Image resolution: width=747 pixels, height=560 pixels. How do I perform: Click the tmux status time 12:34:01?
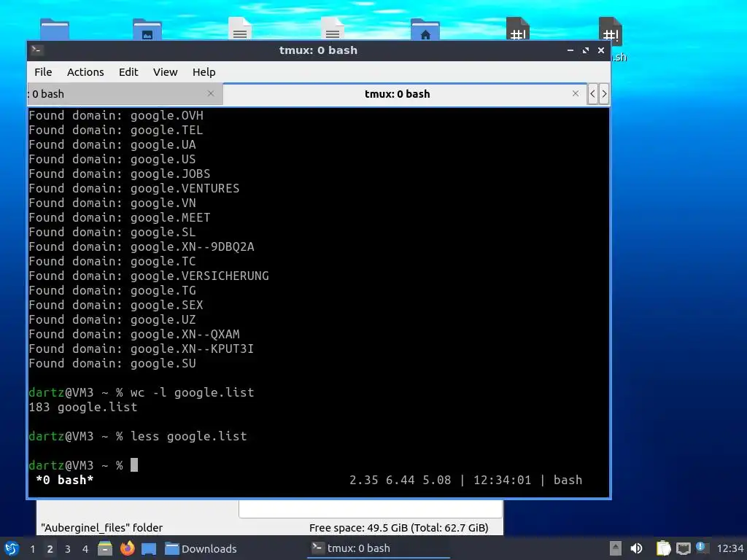(x=502, y=480)
